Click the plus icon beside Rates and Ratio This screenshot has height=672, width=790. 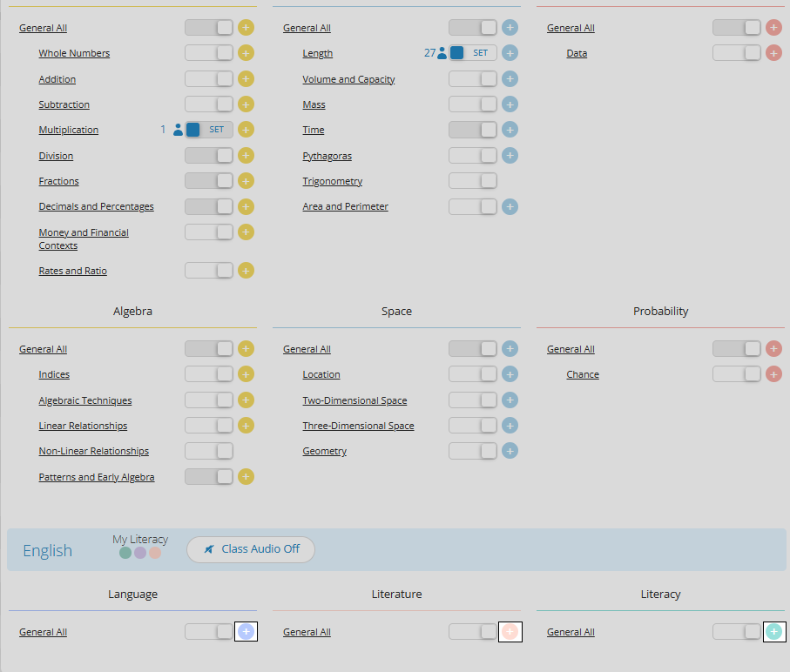(246, 271)
